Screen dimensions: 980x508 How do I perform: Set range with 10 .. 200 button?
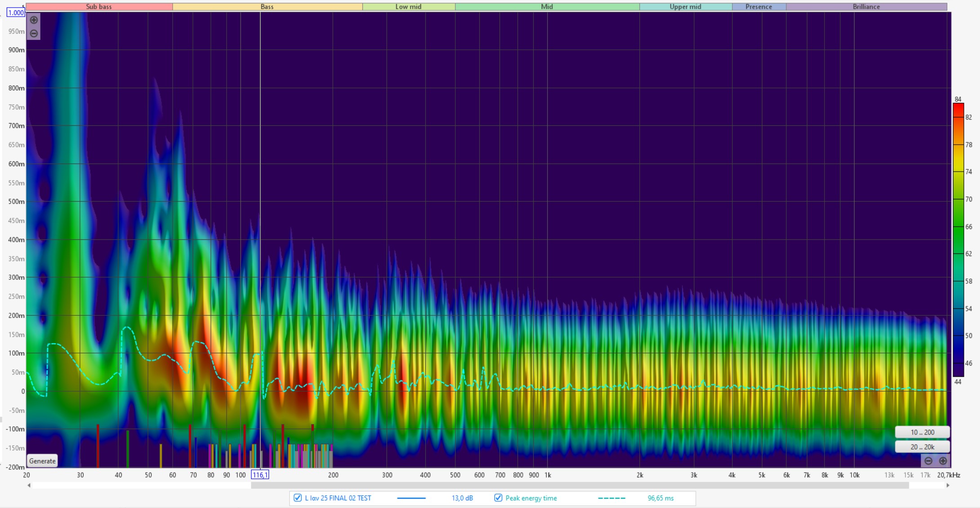(922, 432)
